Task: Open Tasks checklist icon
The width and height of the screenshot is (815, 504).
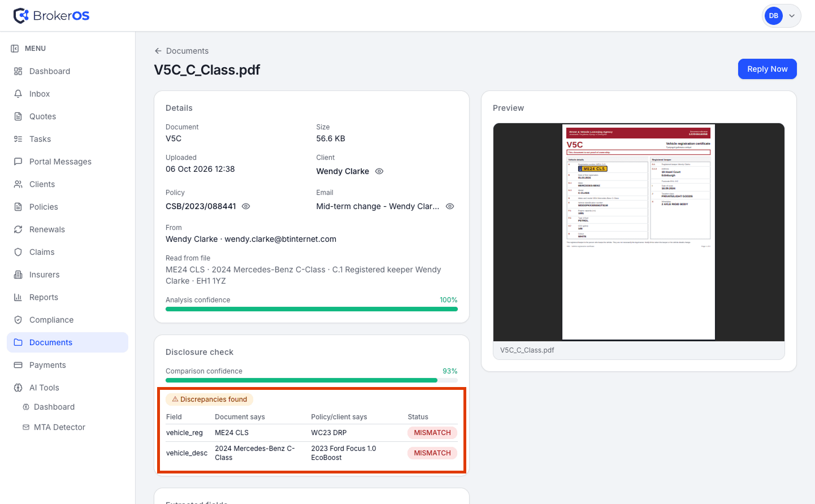Action: tap(18, 139)
